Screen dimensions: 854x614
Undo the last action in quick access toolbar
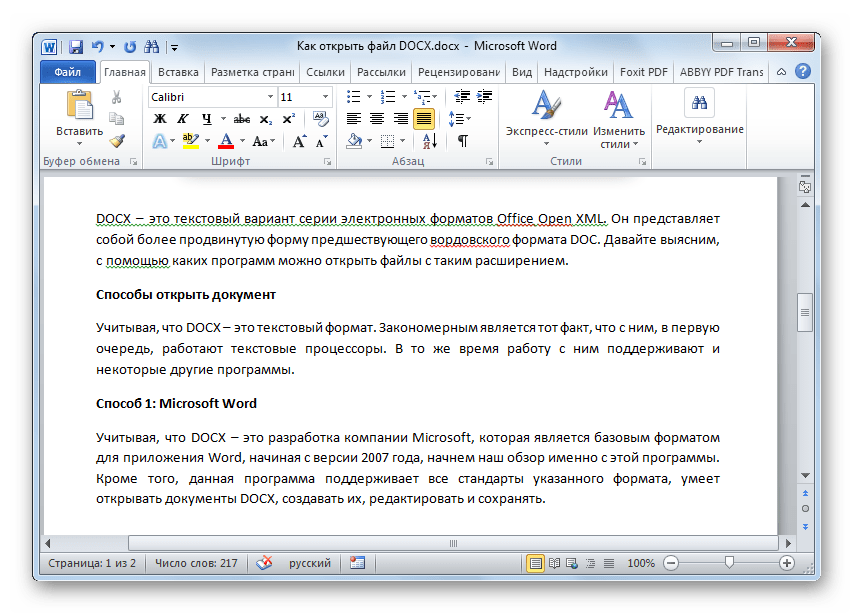98,47
